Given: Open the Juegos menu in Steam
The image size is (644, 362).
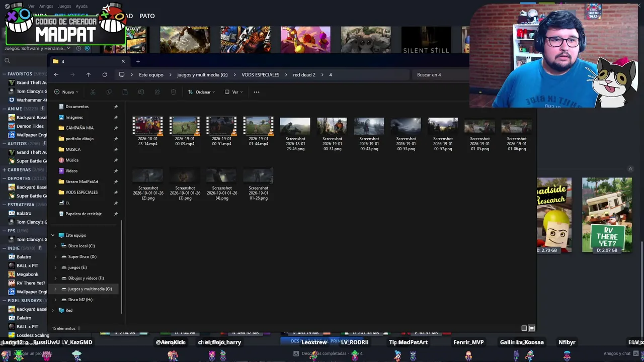Looking at the screenshot, I should click(x=64, y=6).
